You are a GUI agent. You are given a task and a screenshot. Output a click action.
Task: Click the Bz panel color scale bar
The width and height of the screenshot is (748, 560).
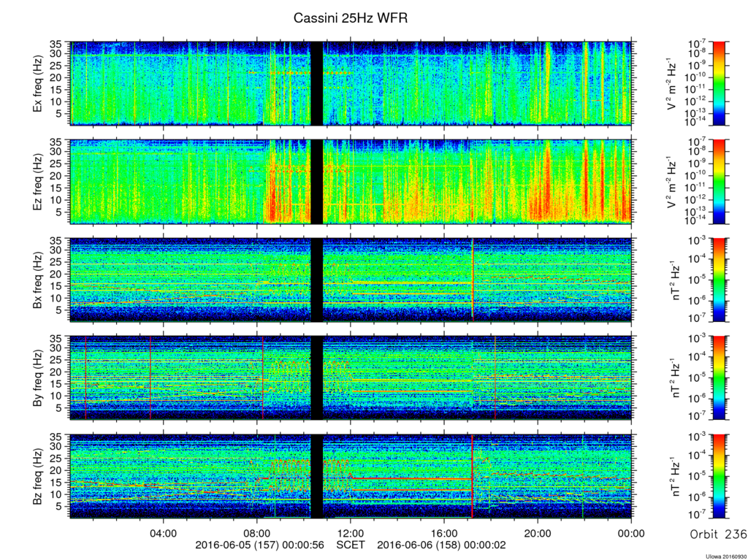(719, 477)
